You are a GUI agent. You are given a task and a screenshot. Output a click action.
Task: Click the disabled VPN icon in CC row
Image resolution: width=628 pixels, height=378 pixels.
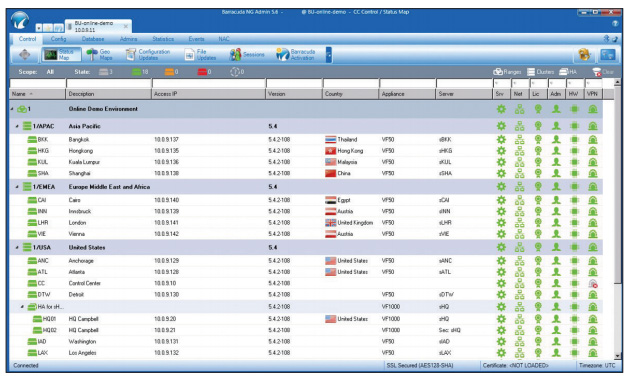pos(593,284)
